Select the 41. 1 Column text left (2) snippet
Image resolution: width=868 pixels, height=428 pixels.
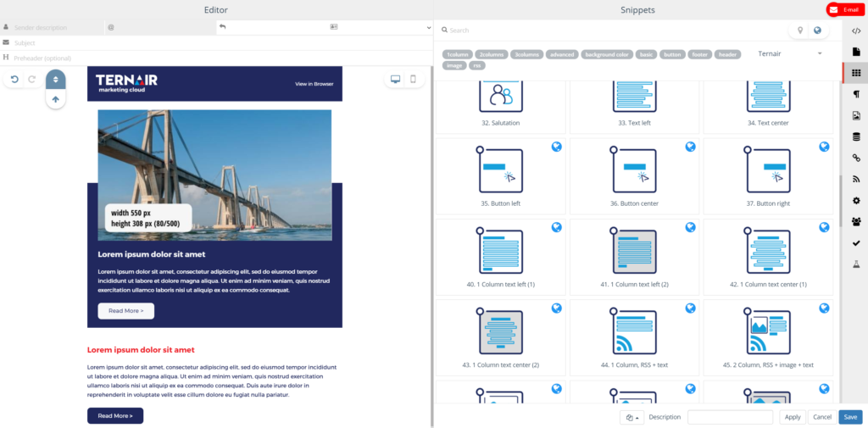click(x=634, y=257)
